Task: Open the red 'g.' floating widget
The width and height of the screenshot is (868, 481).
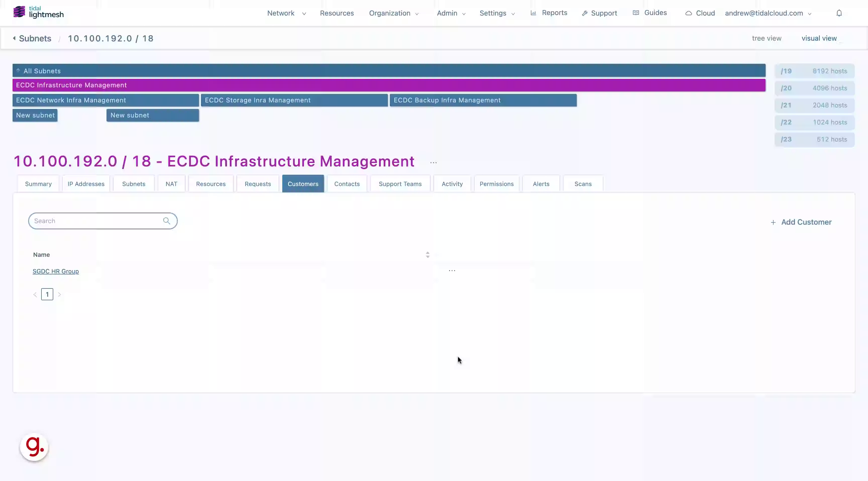Action: (34, 447)
